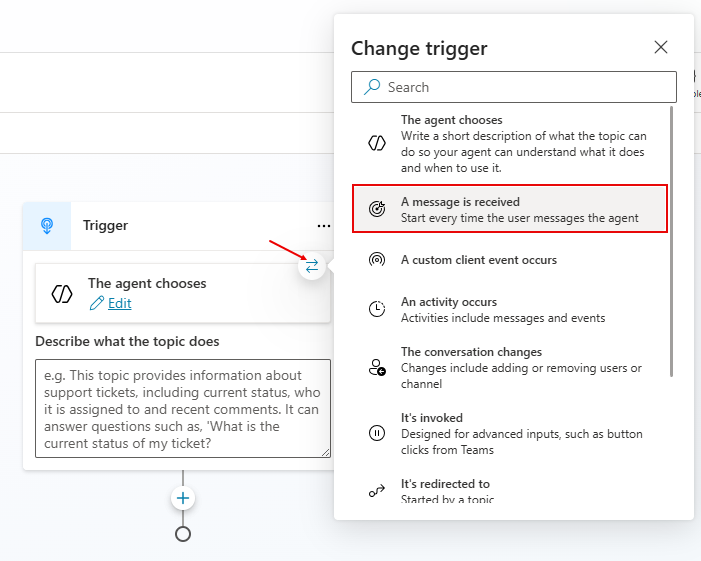Click the swap trigger arrows icon
701x561 pixels.
(312, 266)
